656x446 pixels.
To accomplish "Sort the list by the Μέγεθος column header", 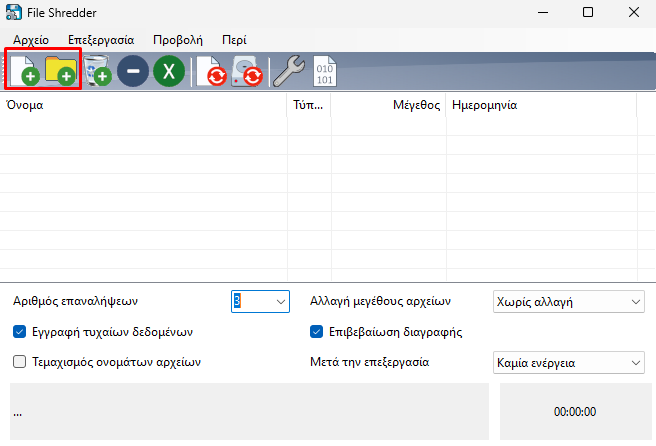I will (x=388, y=105).
